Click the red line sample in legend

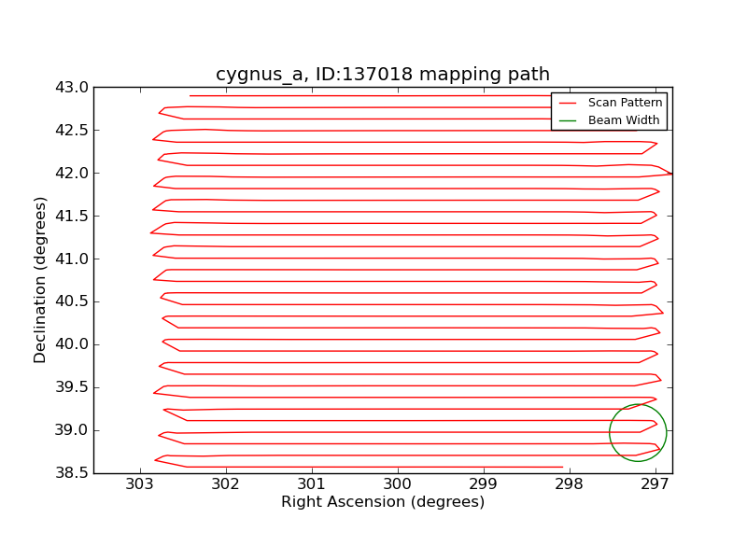[568, 103]
